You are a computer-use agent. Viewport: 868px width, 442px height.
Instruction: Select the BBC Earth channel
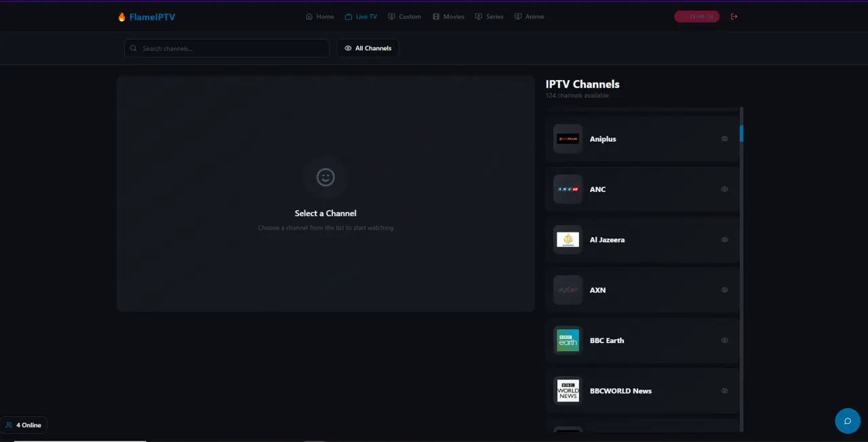tap(642, 340)
